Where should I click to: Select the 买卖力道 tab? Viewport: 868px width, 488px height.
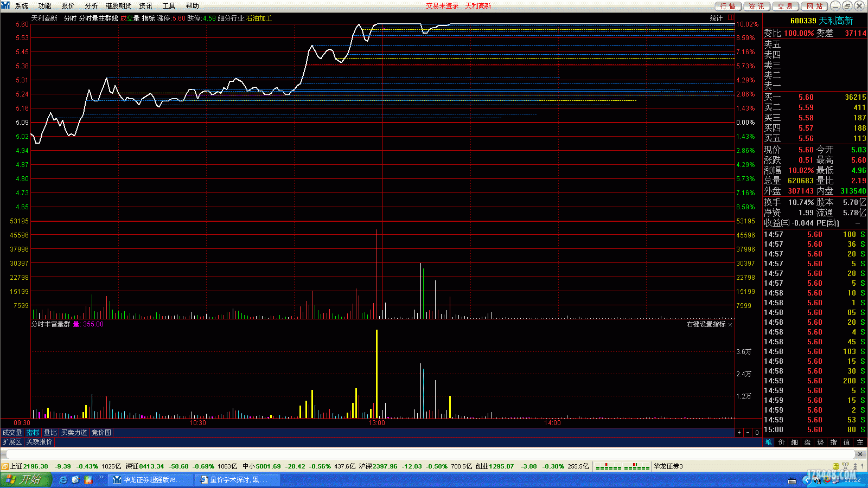(x=74, y=433)
